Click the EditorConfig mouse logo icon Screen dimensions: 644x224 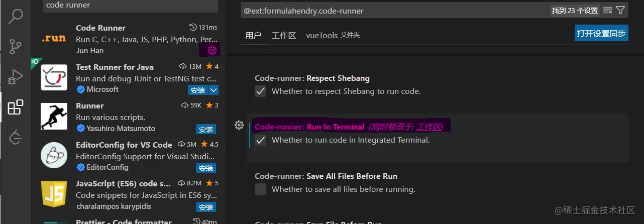tap(54, 155)
